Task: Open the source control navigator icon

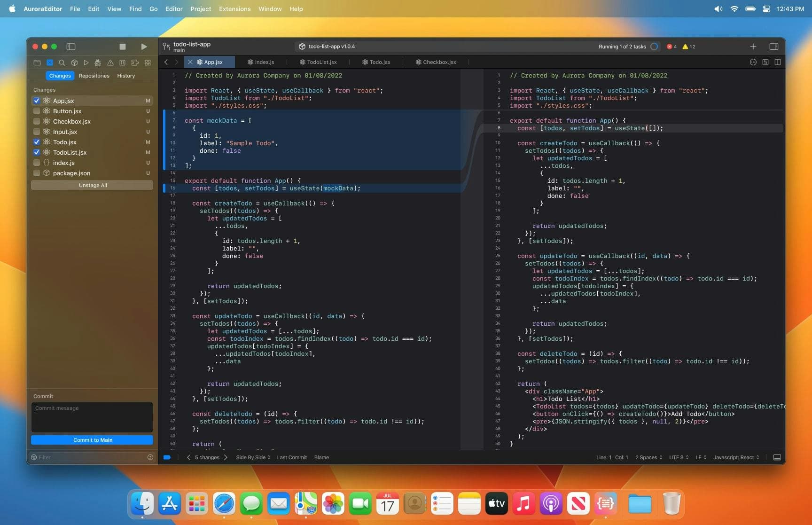Action: [50, 63]
